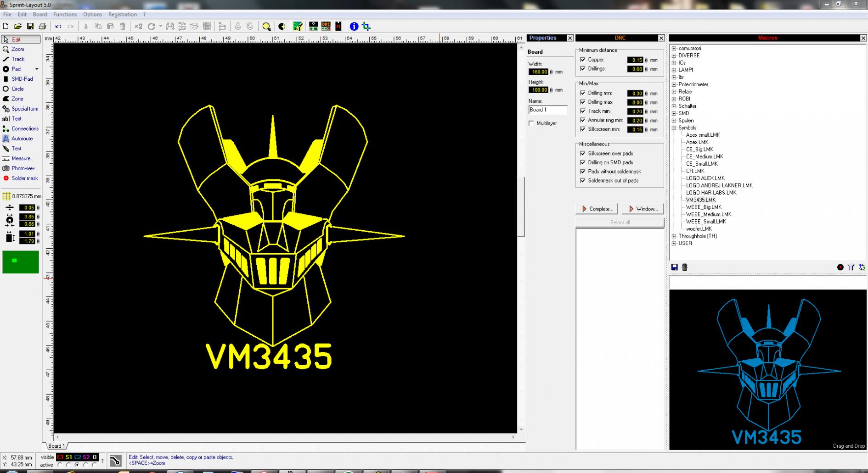868x473 pixels.
Task: Toggle the Annular ring min checkbox
Action: coord(583,120)
